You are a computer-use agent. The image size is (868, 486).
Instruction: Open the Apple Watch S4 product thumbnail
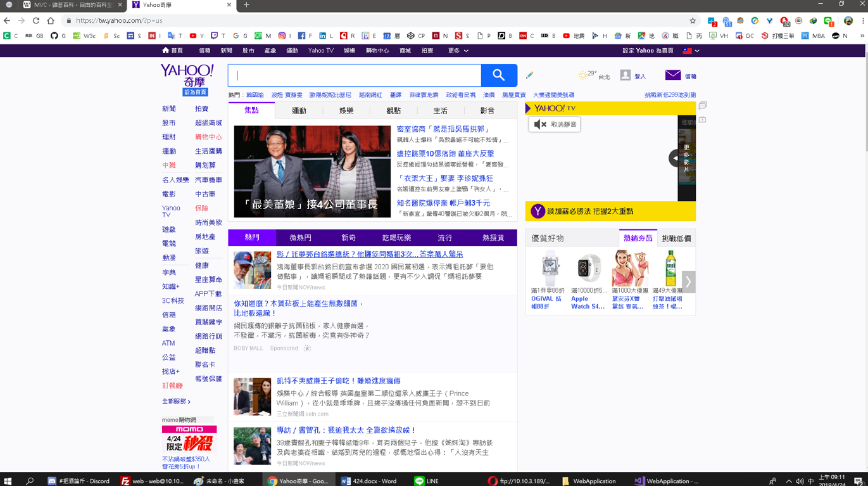click(588, 267)
